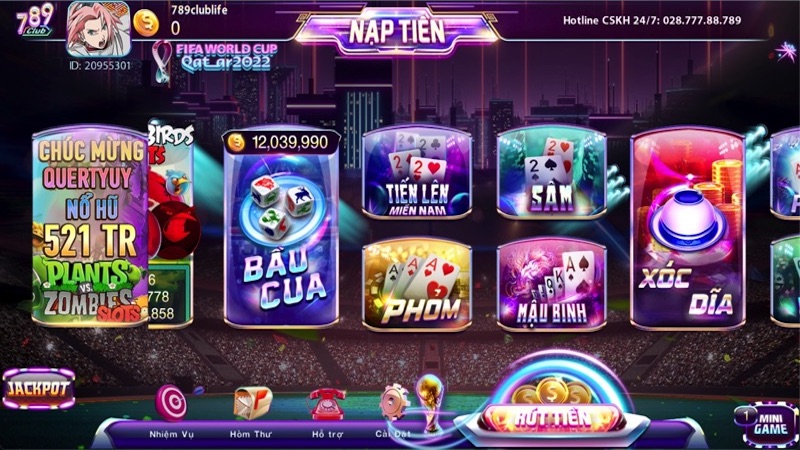The height and width of the screenshot is (450, 800).
Task: Open the Tiến Lên Miền Nam card game
Action: (x=417, y=172)
